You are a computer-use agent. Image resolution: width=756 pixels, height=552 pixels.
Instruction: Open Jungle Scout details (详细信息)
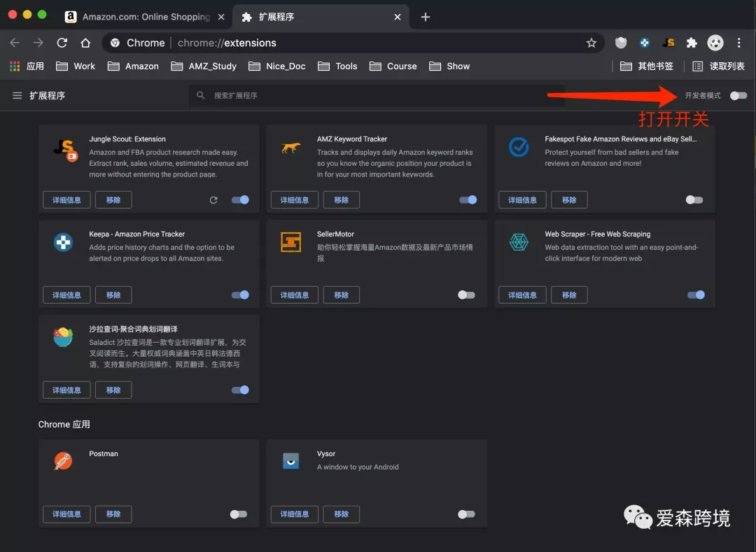[66, 200]
